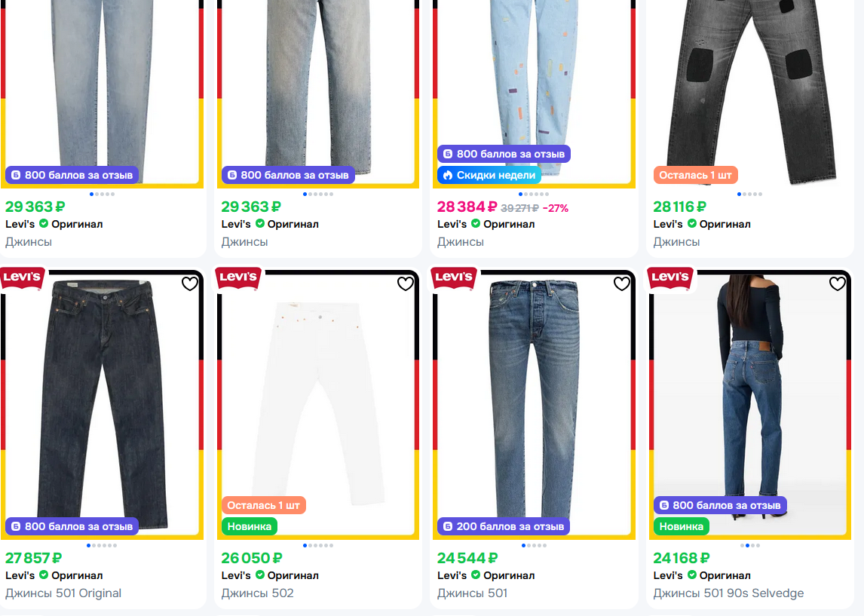Screen dimensions: 864x616
Task: Switch image via carousel dots under 90s Selvedge
Action: 750,545
